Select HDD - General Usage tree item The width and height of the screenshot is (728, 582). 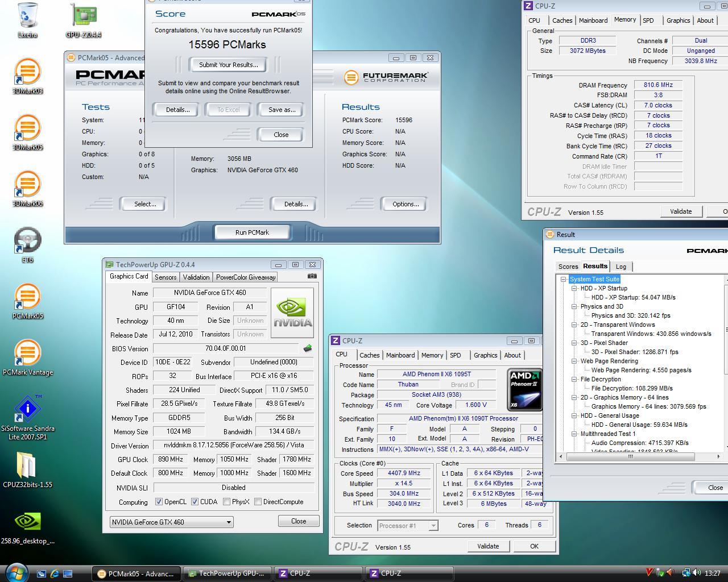point(610,415)
